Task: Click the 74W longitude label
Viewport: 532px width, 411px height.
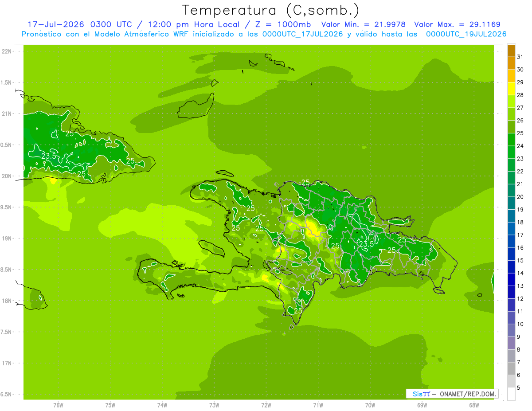Action: [162, 405]
